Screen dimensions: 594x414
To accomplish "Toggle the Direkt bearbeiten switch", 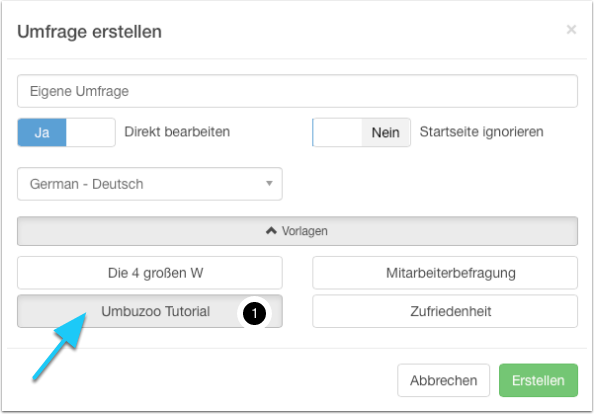I will pos(66,132).
